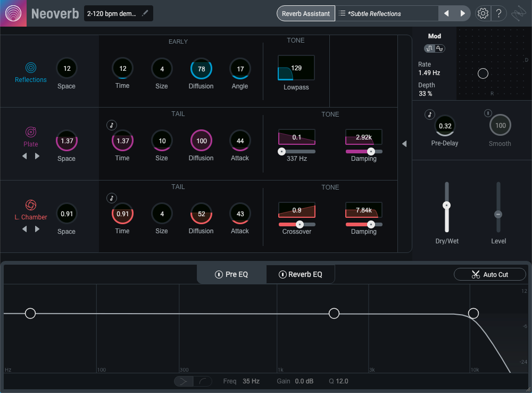Click the Mod Depth value 33 %

(425, 93)
